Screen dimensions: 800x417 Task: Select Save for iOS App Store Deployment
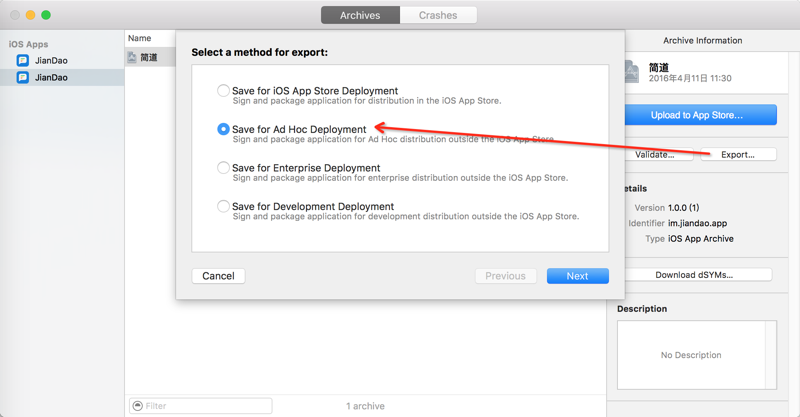click(x=223, y=91)
